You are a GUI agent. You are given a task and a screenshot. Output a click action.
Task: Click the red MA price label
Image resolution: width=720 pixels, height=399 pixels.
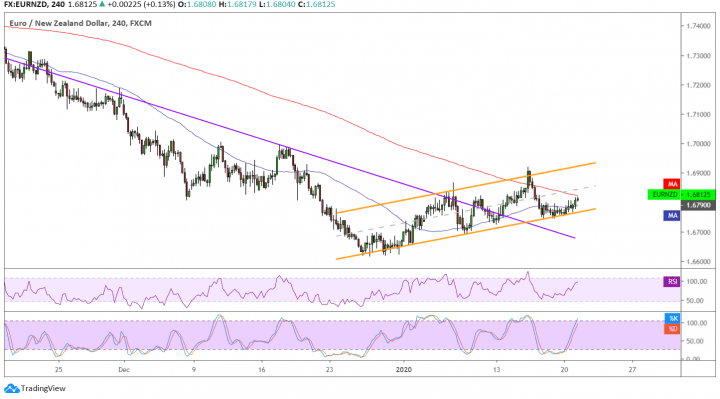pyautogui.click(x=672, y=184)
